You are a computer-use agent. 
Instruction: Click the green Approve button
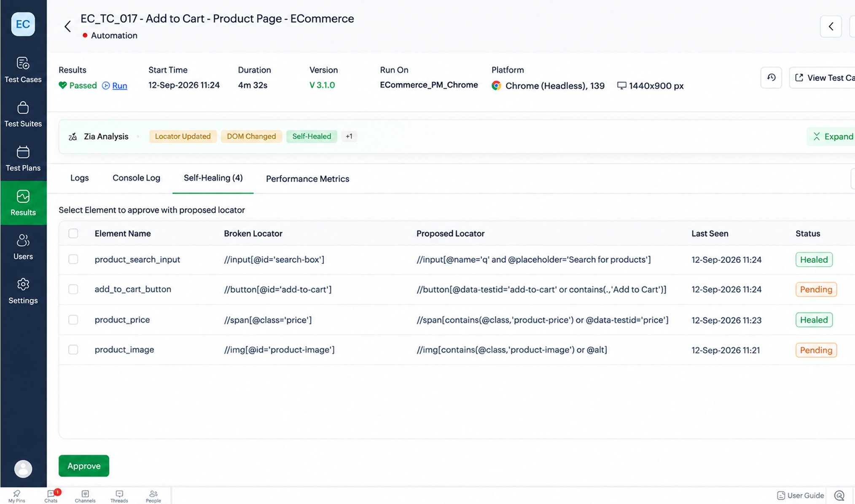[x=84, y=466]
